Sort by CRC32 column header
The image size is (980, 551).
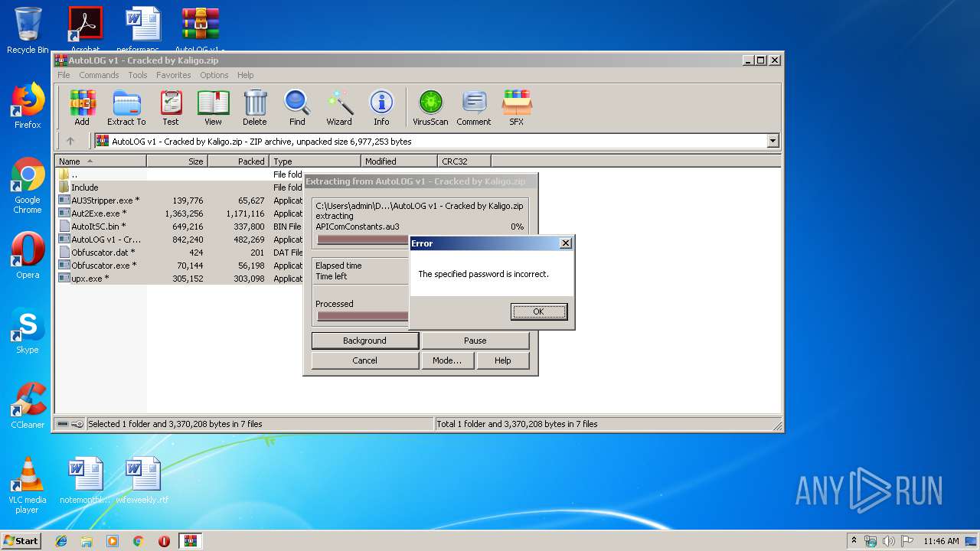pyautogui.click(x=464, y=161)
